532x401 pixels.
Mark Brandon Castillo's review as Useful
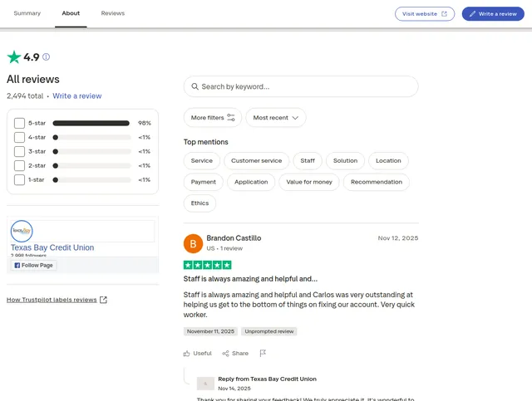[198, 353]
